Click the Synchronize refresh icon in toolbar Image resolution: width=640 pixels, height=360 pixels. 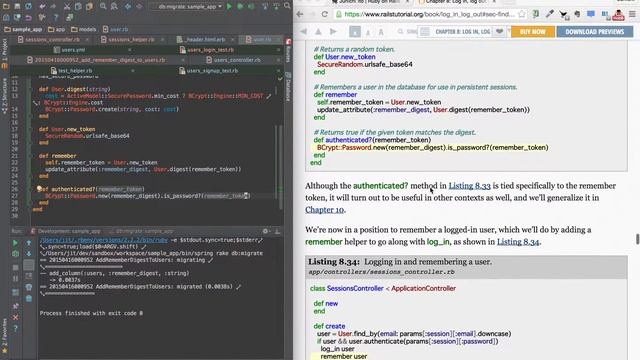(x=29, y=6)
